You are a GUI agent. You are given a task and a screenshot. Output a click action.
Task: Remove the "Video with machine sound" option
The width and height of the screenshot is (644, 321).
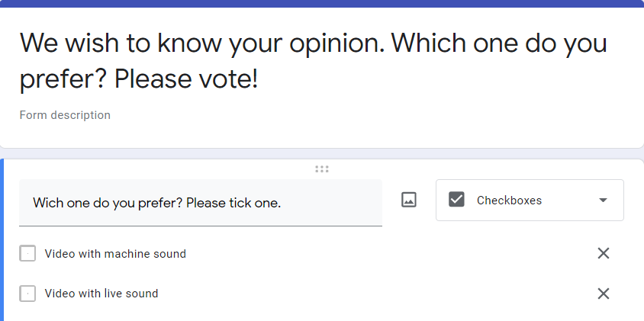point(603,253)
